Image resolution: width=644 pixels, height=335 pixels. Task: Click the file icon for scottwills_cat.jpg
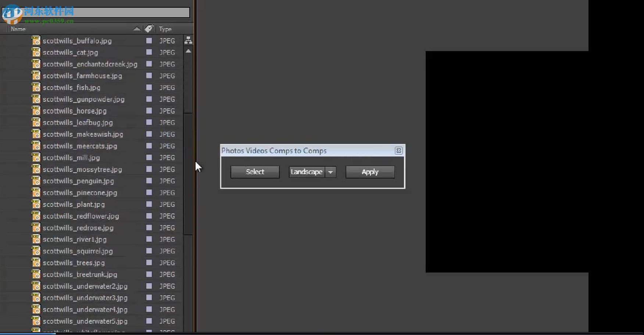coord(36,52)
